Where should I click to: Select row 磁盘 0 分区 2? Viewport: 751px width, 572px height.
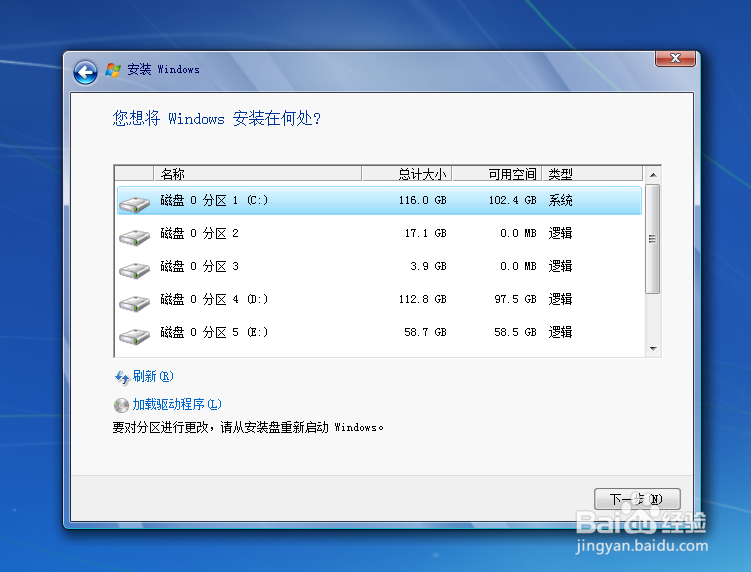click(x=379, y=233)
